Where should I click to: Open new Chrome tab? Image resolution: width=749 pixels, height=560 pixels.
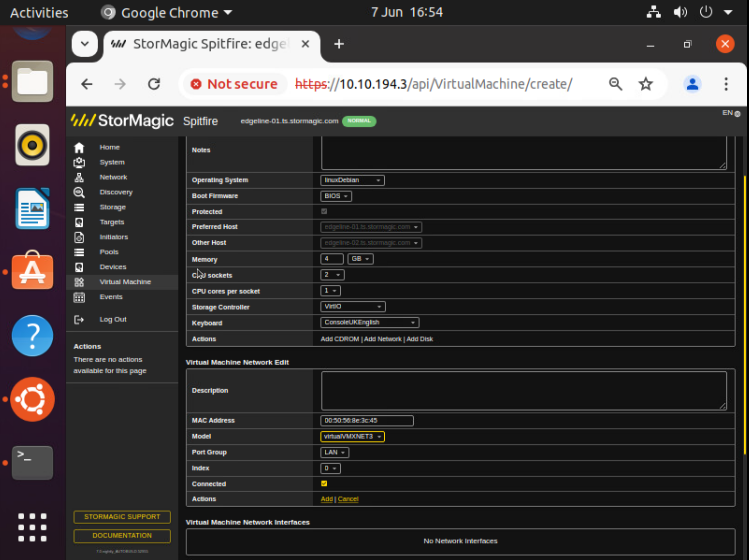click(x=339, y=44)
